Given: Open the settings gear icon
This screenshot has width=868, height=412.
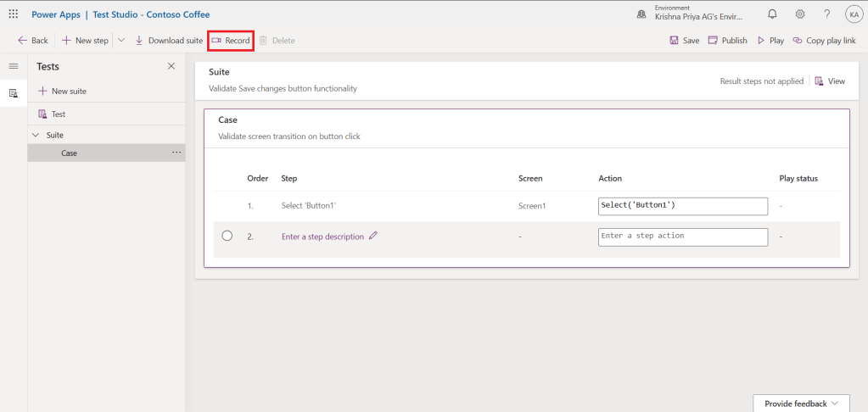Looking at the screenshot, I should click(x=799, y=14).
